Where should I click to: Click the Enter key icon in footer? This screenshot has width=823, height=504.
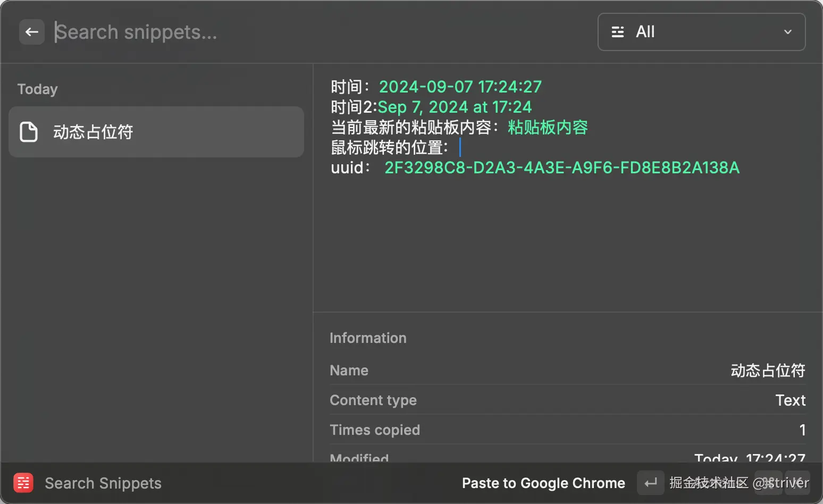point(650,483)
